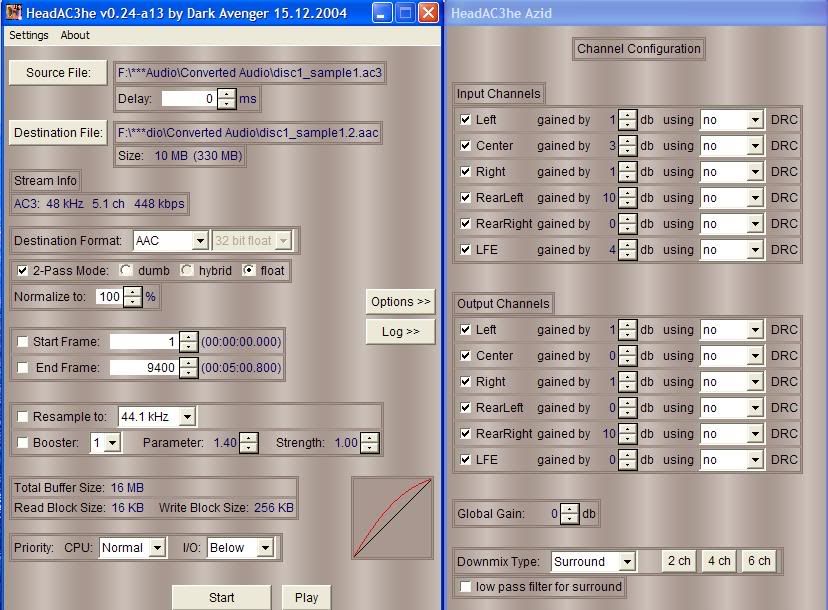This screenshot has height=610, width=828.
Task: Click the Booster Strength spinner
Action: coord(370,443)
